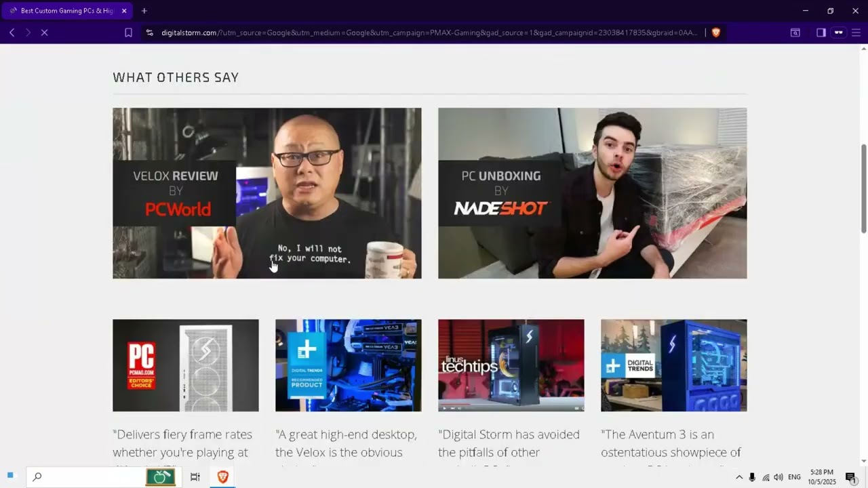Expand hidden system tray icons
Screen dimensions: 868x488
739,477
